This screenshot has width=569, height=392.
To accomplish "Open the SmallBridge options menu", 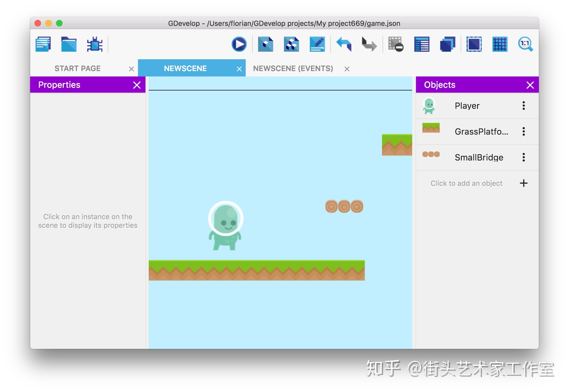I will click(x=523, y=157).
